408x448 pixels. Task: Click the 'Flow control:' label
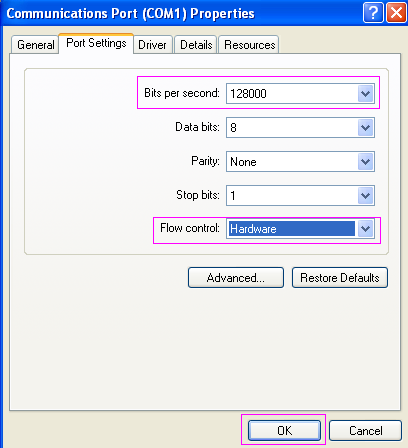click(x=190, y=228)
